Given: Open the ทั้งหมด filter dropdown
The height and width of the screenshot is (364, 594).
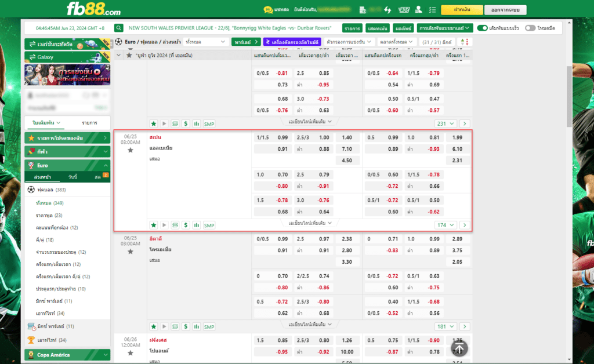Looking at the screenshot, I should (x=205, y=42).
